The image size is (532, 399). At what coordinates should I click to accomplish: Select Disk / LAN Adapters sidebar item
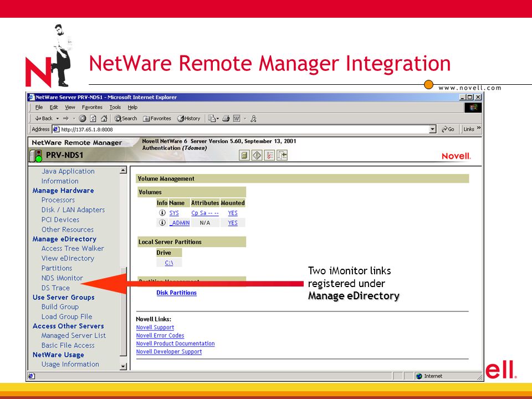pos(73,210)
